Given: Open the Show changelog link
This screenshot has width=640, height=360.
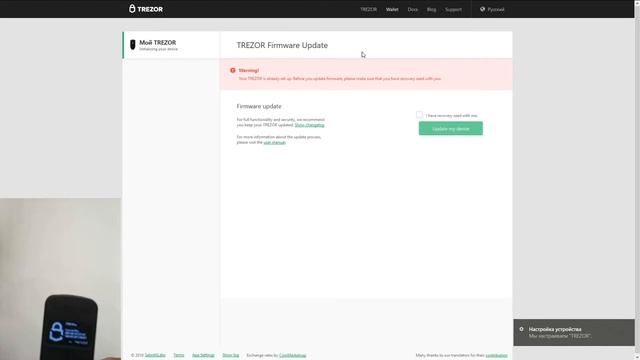Looking at the screenshot, I should [309, 125].
